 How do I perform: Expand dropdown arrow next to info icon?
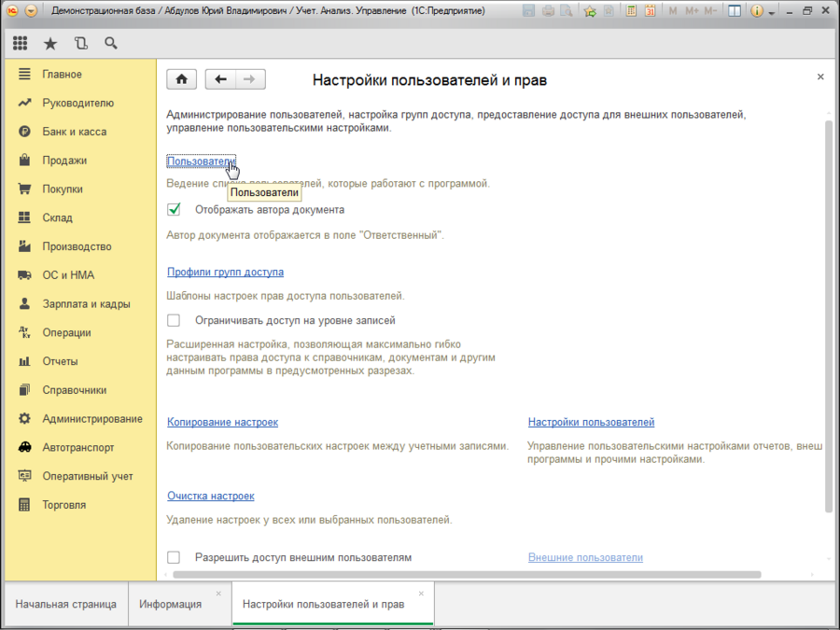pos(772,13)
